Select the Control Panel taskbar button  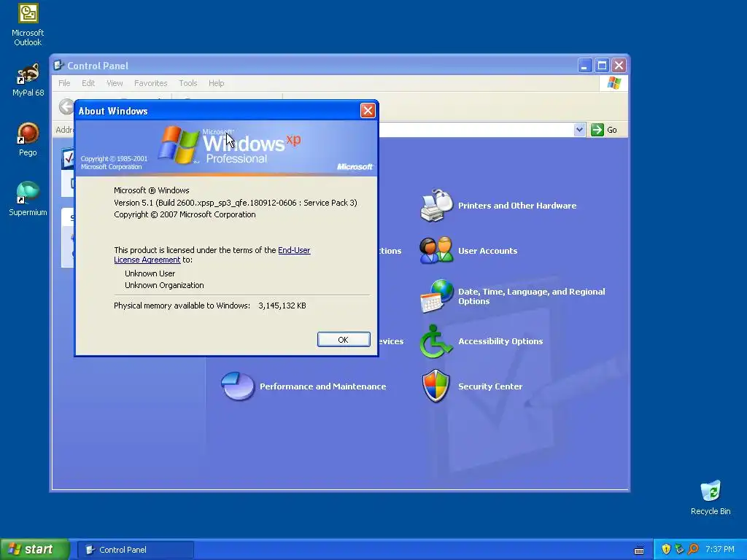135,550
